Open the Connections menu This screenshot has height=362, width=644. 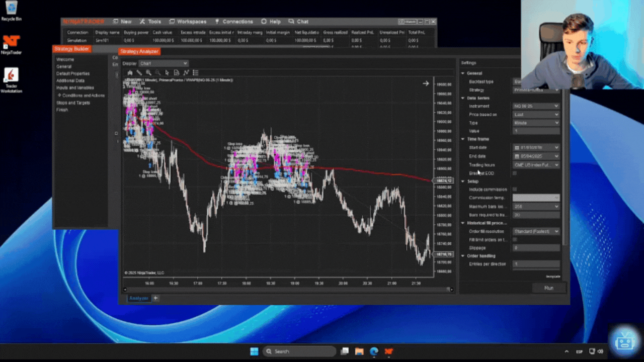[234, 22]
